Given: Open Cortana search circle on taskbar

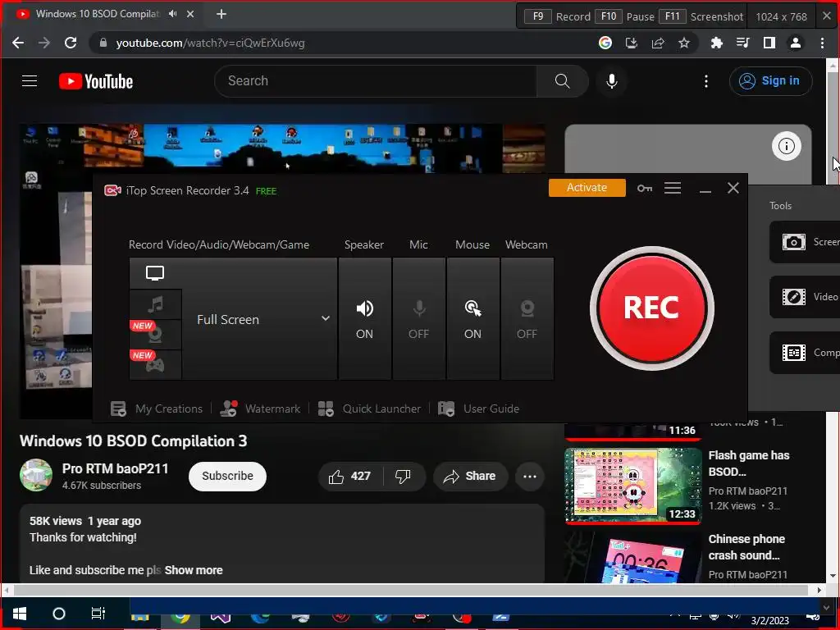Looking at the screenshot, I should pos(59,614).
